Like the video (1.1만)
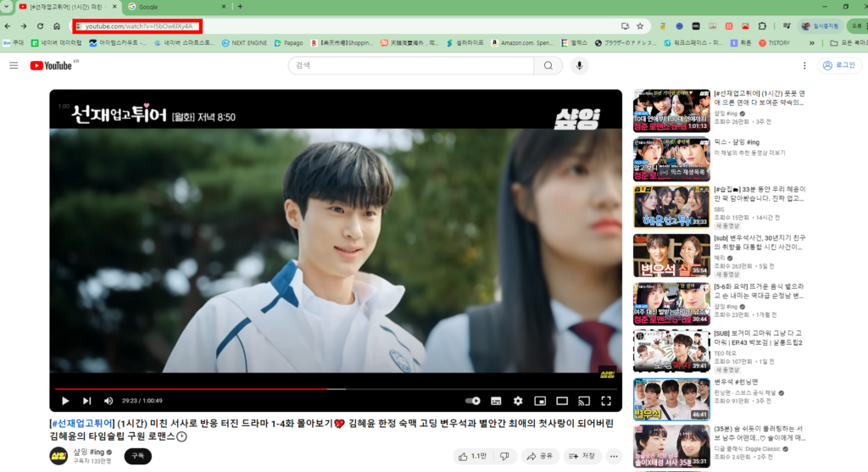The image size is (868, 472). [x=472, y=456]
